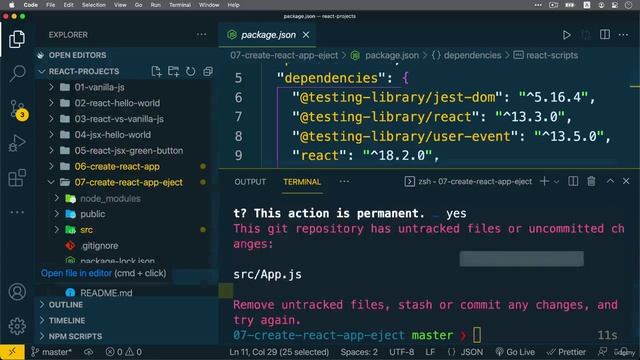
Task: Switch to the TERMINAL panel tab
Action: coord(302,182)
